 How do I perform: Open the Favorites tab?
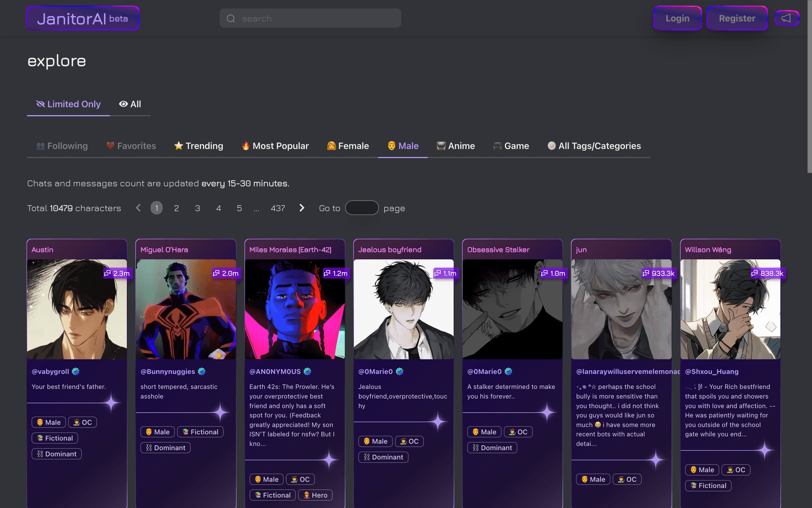(x=131, y=146)
